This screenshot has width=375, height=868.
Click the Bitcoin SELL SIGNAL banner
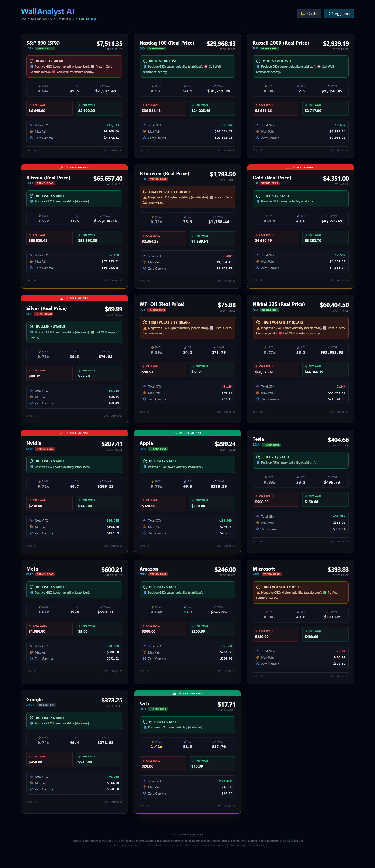[x=74, y=167]
